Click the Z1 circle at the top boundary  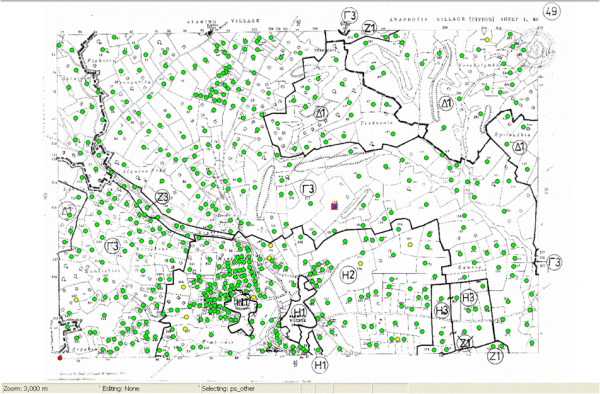370,28
